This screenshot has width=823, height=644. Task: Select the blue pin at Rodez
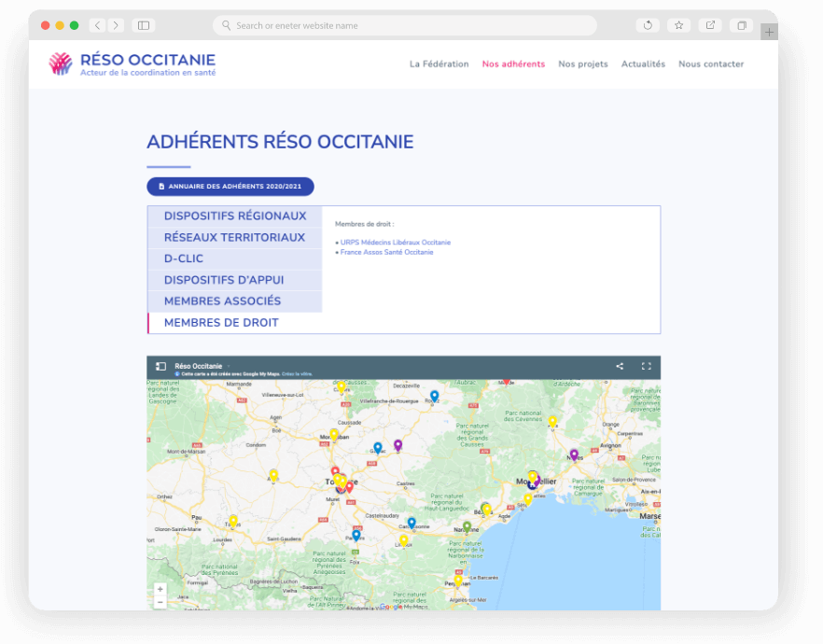(434, 396)
